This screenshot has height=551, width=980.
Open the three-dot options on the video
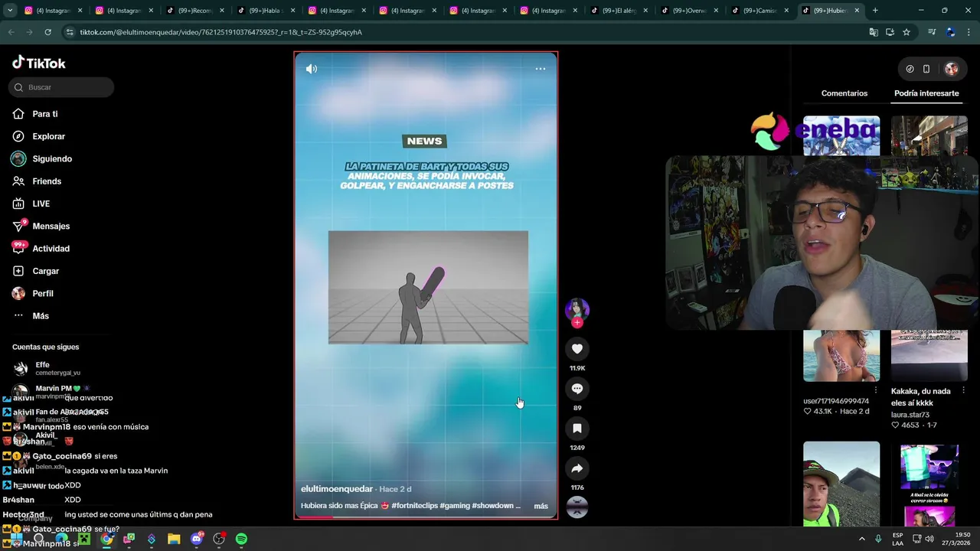coord(541,69)
